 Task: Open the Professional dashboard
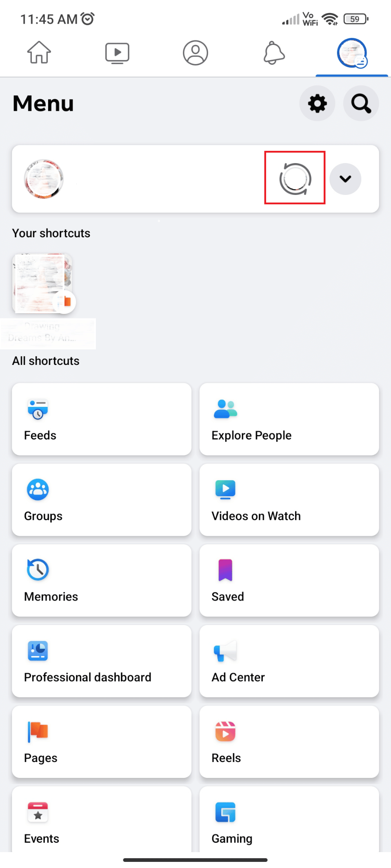coord(101,661)
